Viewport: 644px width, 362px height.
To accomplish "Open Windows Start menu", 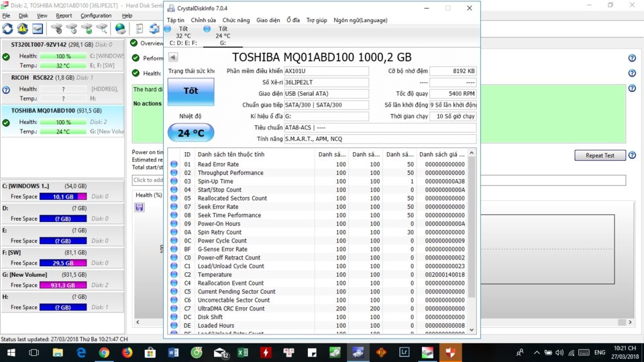I will click(x=11, y=353).
